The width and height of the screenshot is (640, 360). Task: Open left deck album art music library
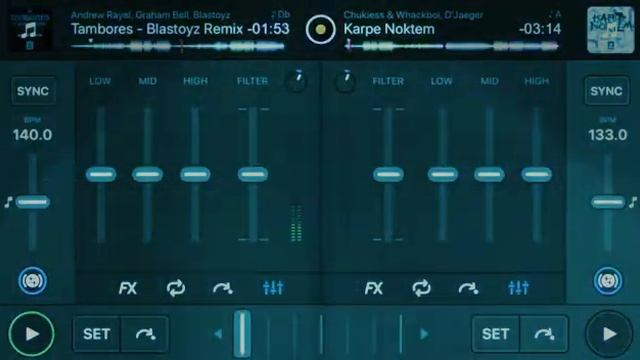(x=30, y=31)
